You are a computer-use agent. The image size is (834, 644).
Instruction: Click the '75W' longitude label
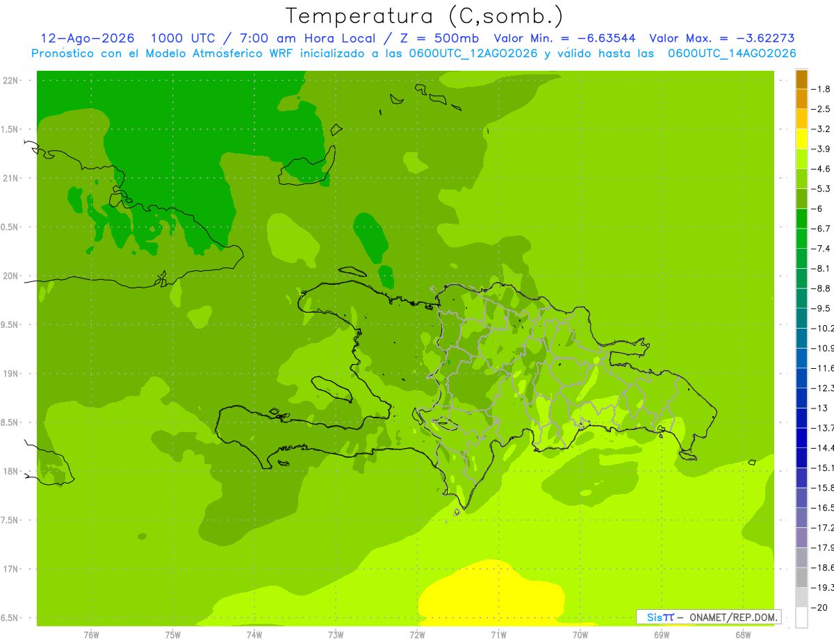pos(173,635)
